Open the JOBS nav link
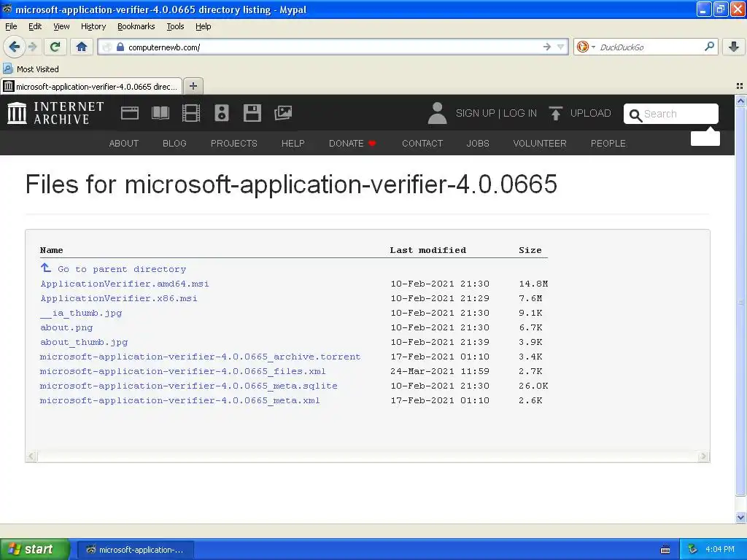Image resolution: width=747 pixels, height=560 pixels. 478,144
